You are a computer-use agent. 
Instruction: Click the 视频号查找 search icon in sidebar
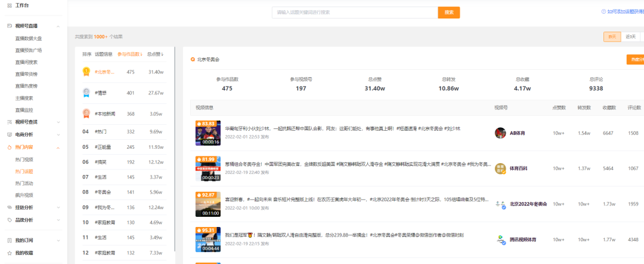coord(9,122)
